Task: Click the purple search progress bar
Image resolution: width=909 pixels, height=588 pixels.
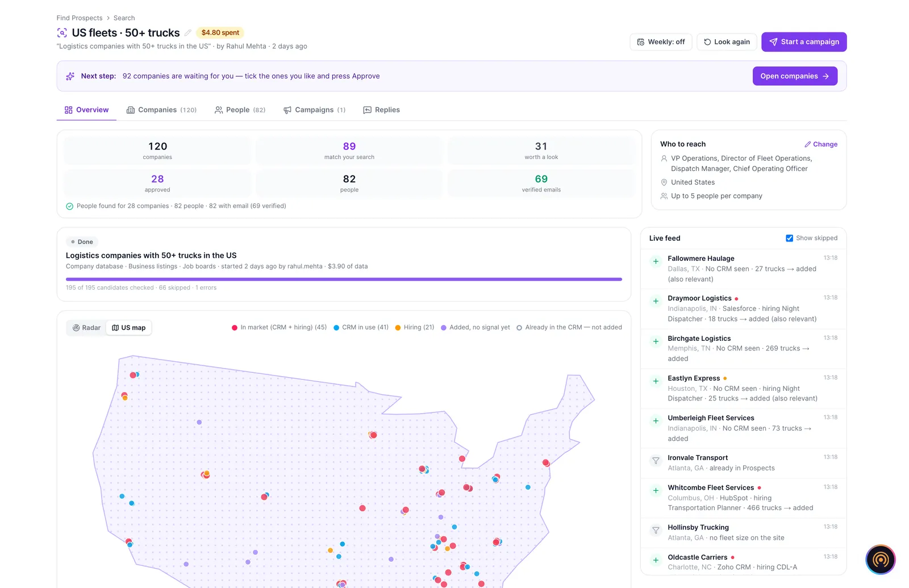Action: coord(344,279)
